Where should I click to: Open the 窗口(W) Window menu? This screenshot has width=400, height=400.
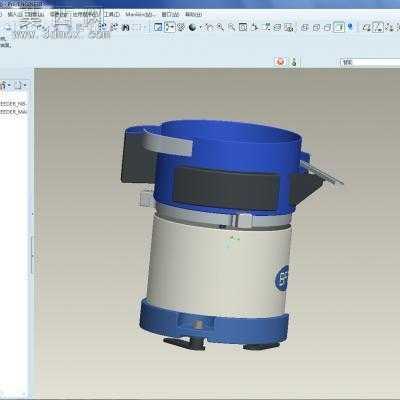pos(170,15)
